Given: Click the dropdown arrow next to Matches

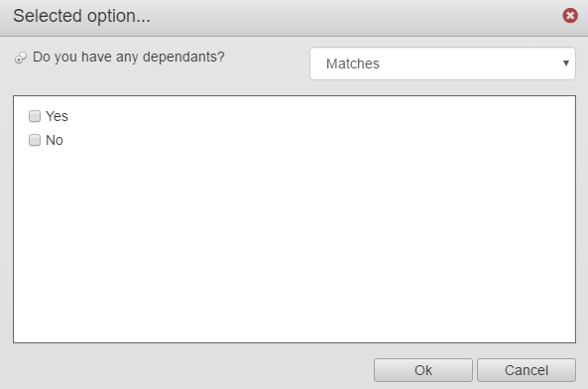Looking at the screenshot, I should tap(566, 64).
